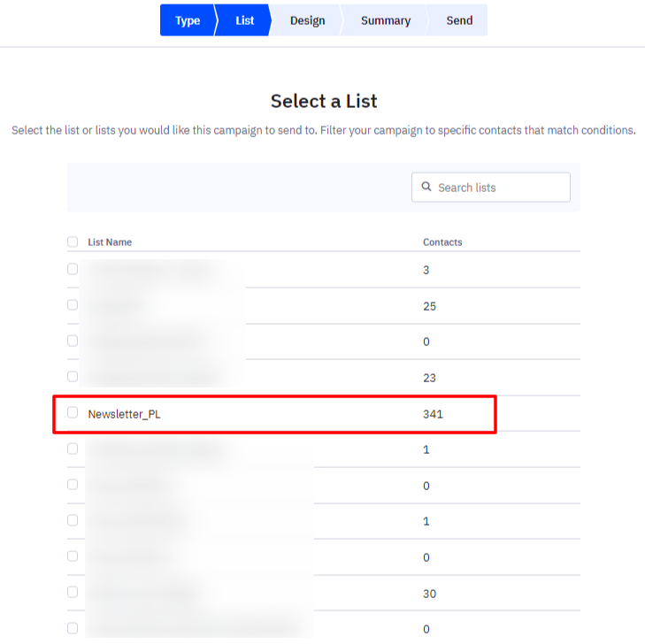Focus the Search lists field

pyautogui.click(x=491, y=188)
